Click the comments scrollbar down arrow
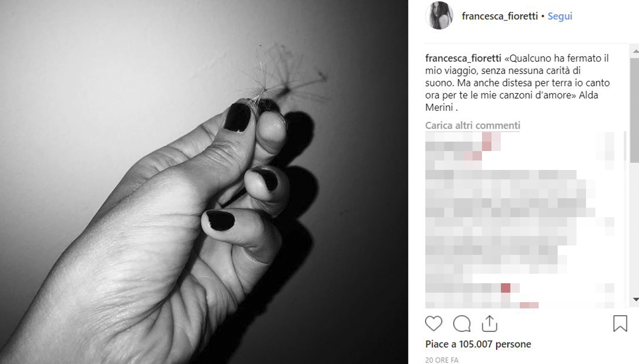This screenshot has width=639, height=364. click(635, 299)
